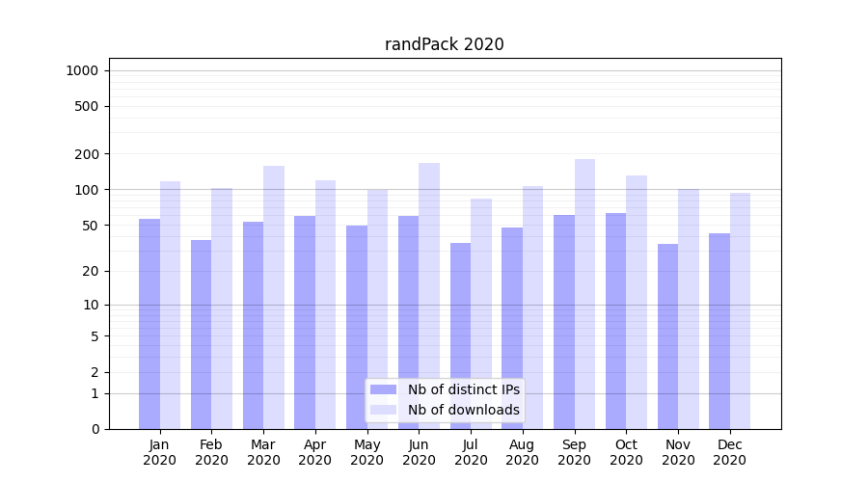This screenshot has width=868, height=482.
Task: Click the 'Aug 2020' x-axis label
Action: click(523, 452)
